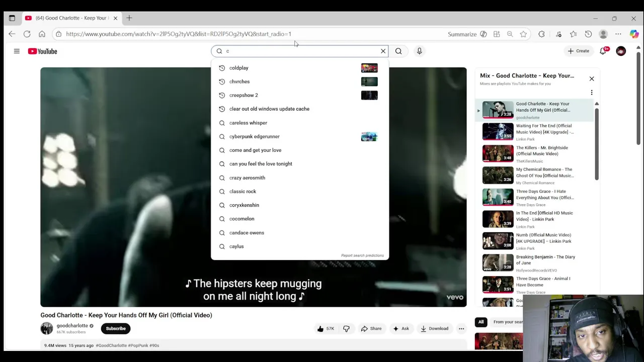
Task: Choose candace owens suggestion
Action: [x=300, y=233]
